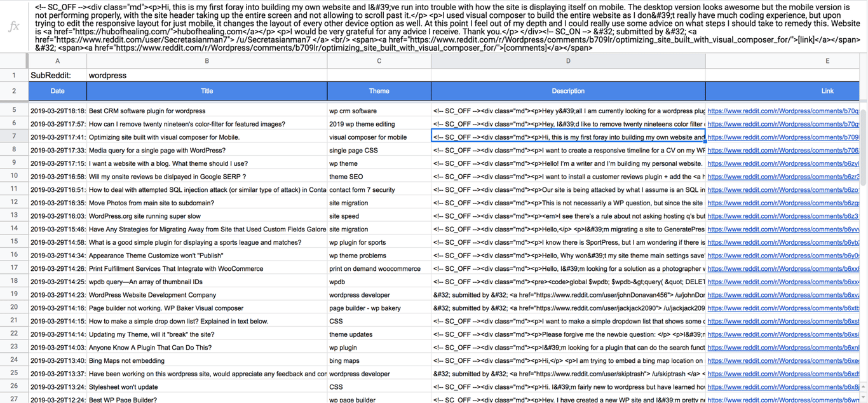
Task: Select theme cell 'wp plugin for sports'
Action: [379, 242]
